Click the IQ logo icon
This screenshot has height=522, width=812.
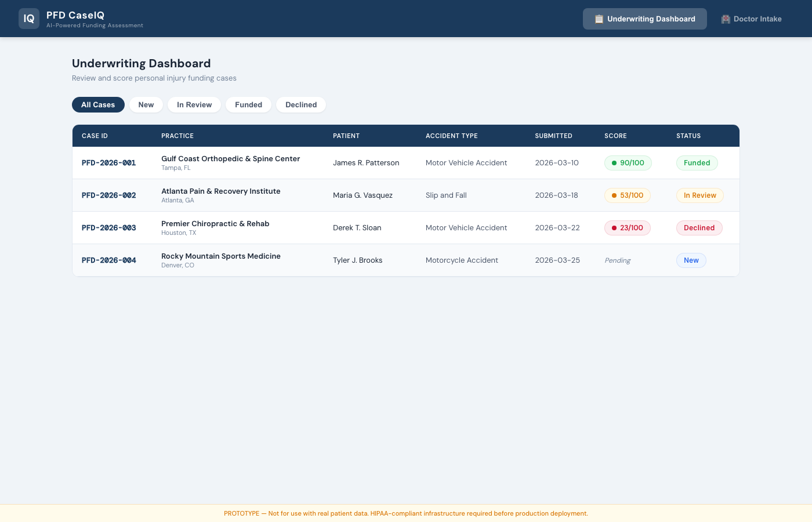tap(28, 18)
